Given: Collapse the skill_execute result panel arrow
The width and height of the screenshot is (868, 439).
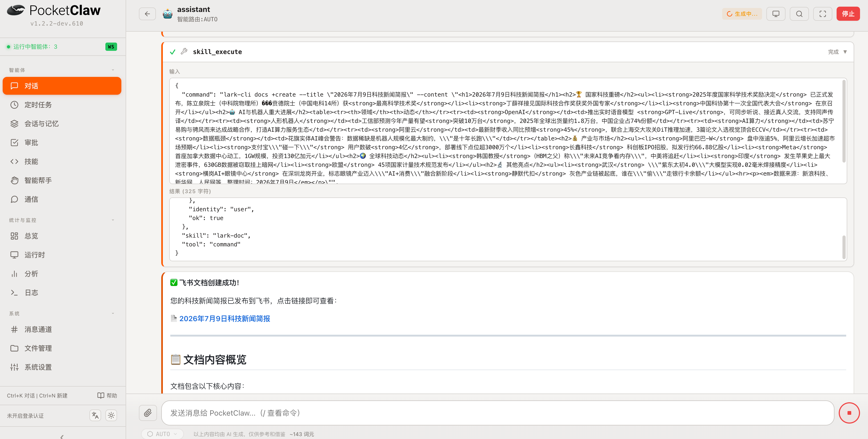Looking at the screenshot, I should (x=845, y=52).
